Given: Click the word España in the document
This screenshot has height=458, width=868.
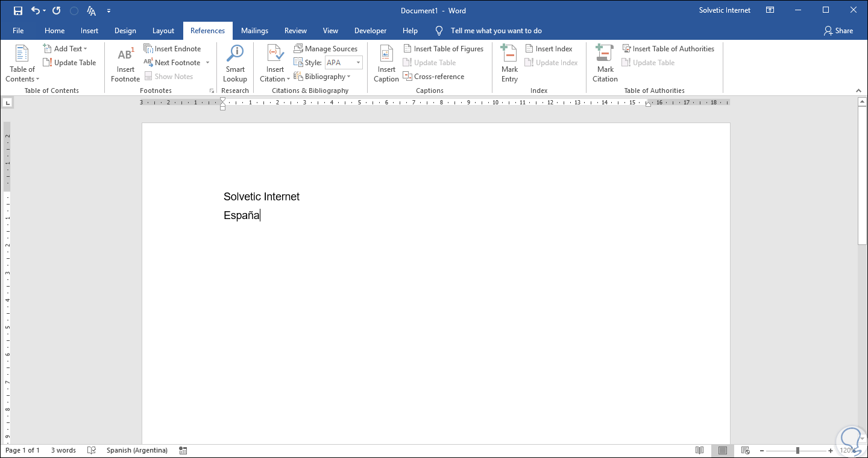Looking at the screenshot, I should click(x=242, y=215).
